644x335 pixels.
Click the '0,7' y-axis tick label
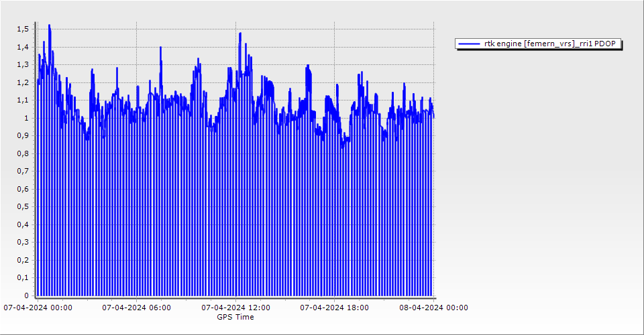[22, 171]
